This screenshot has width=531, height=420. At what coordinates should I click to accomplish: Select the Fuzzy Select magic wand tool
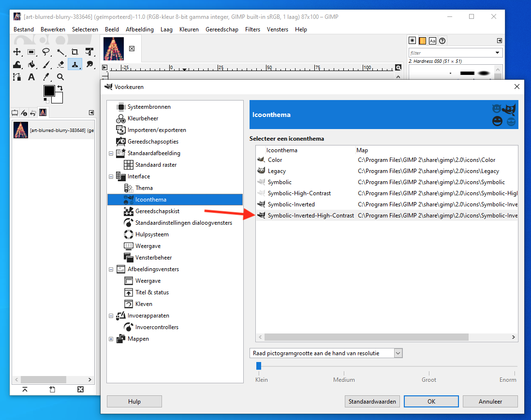click(60, 52)
